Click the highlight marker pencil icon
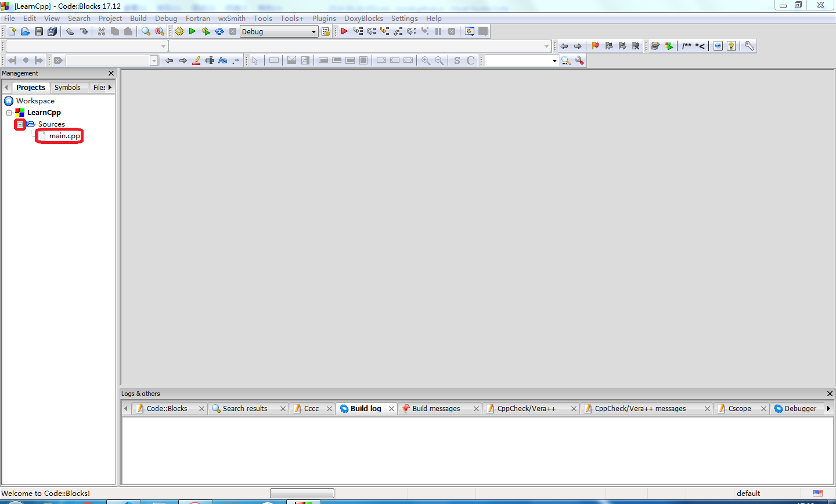Viewport: 836px width, 504px height. [196, 60]
